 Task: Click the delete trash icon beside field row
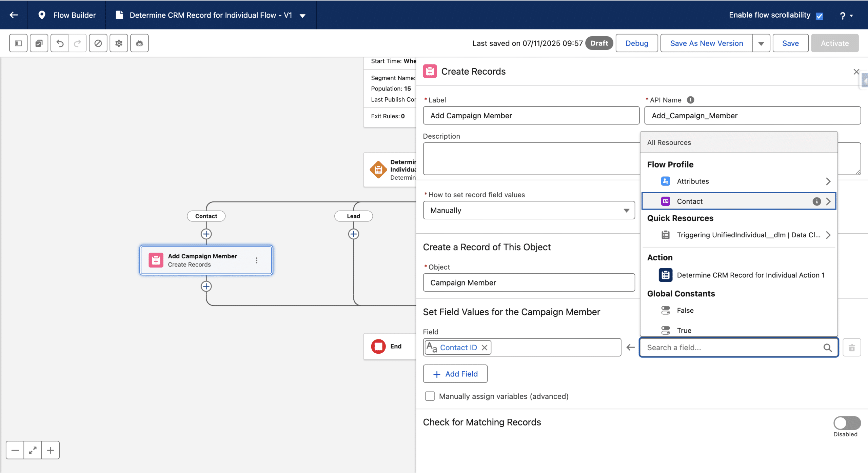tap(851, 348)
